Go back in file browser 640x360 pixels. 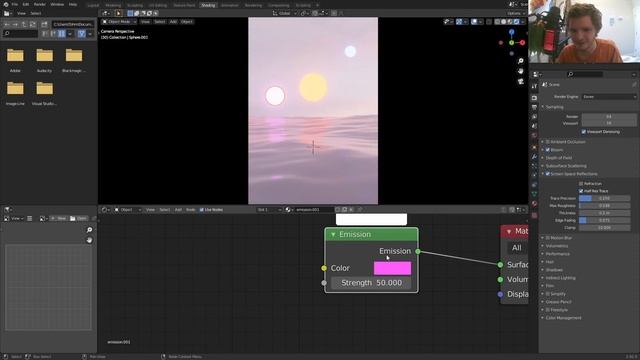pos(7,24)
